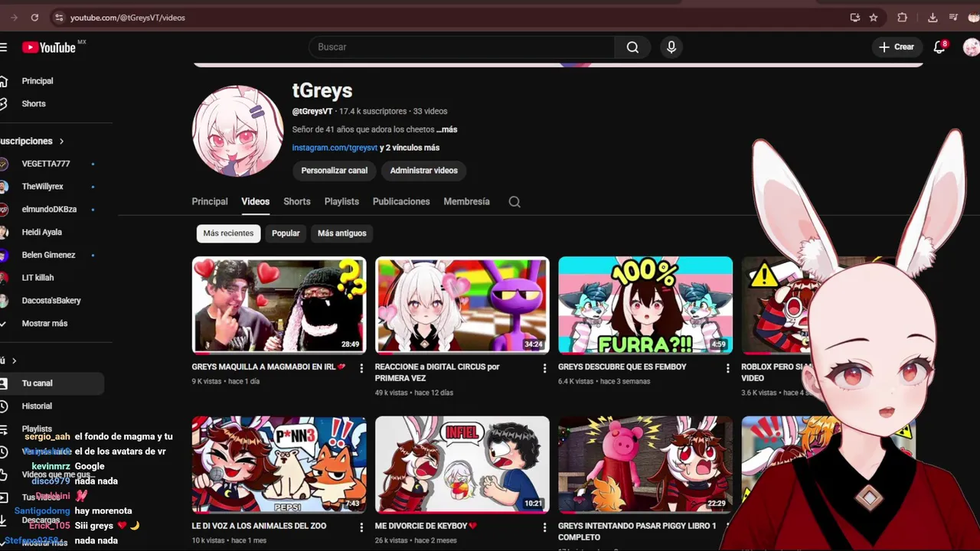Expand the channel description with ...más
The width and height of the screenshot is (980, 551).
click(446, 130)
